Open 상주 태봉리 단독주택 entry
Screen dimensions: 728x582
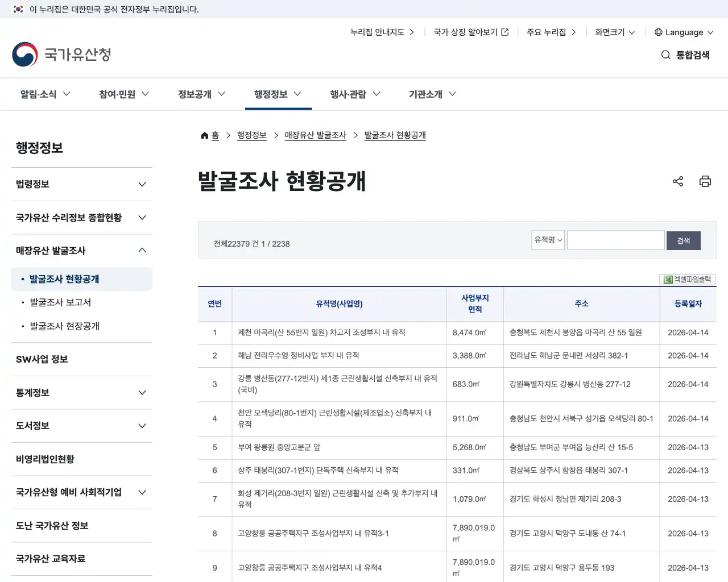pos(318,470)
